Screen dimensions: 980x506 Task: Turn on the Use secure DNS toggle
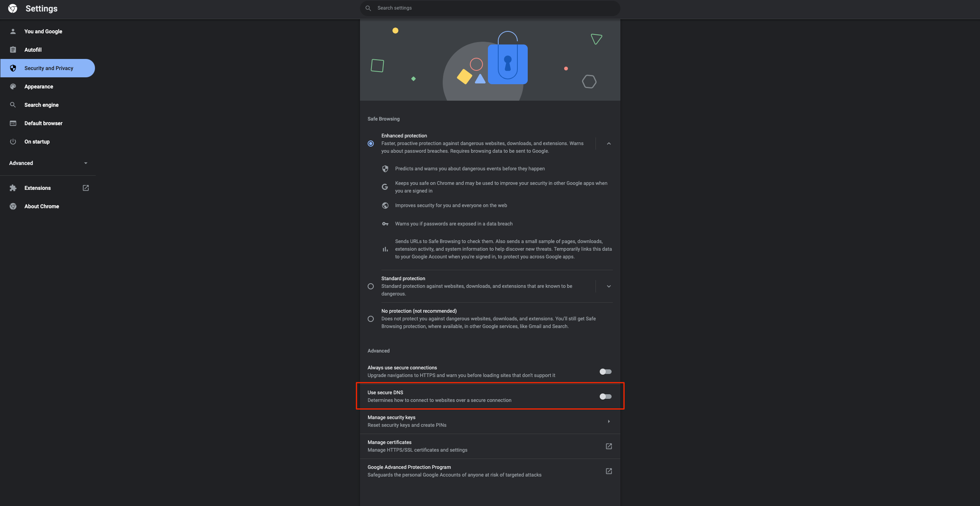pyautogui.click(x=605, y=397)
